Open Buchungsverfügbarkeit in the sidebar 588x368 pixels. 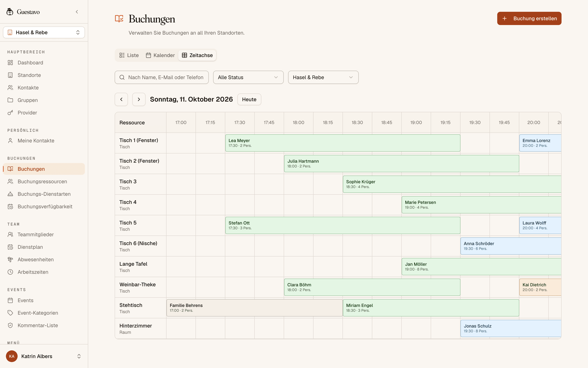(44, 207)
